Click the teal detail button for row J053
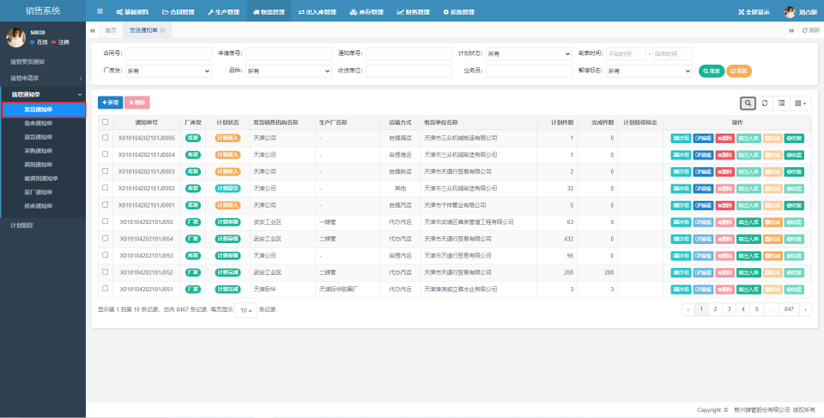Screen dimensions: 824x418 click(681, 256)
